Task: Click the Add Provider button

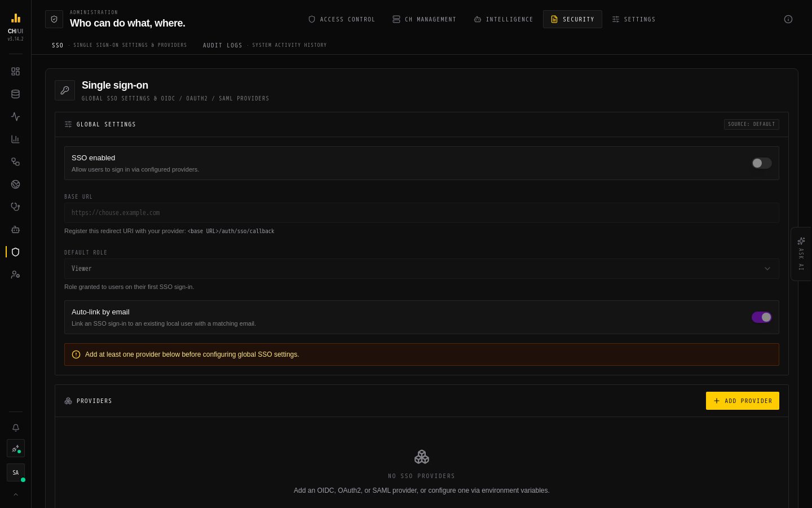Action: (743, 401)
